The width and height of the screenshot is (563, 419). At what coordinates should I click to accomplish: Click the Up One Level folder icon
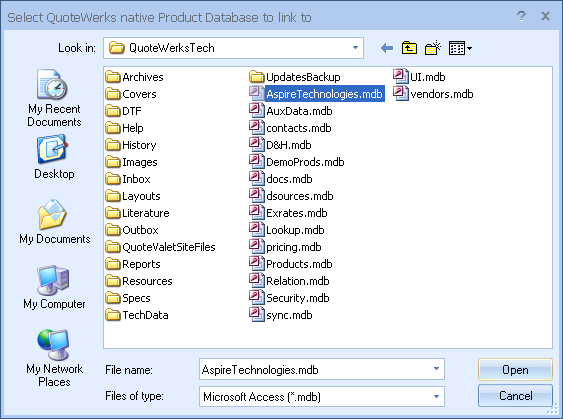(x=409, y=48)
